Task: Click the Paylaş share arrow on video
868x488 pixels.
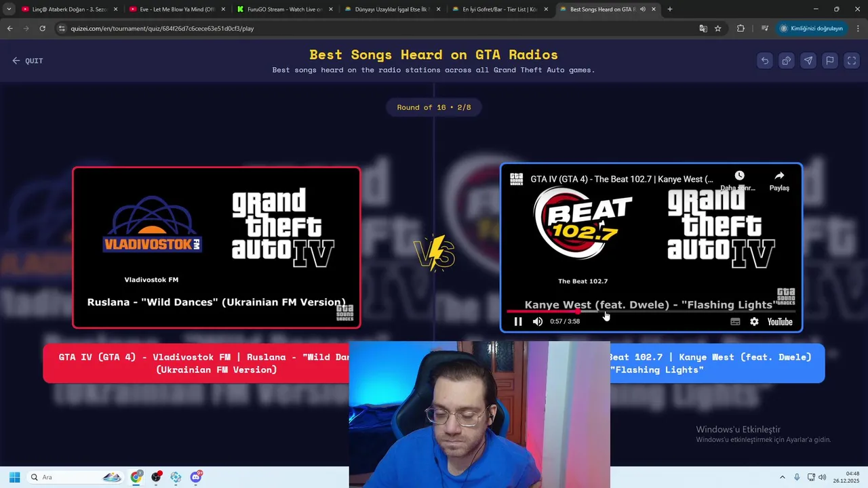Action: (x=779, y=176)
